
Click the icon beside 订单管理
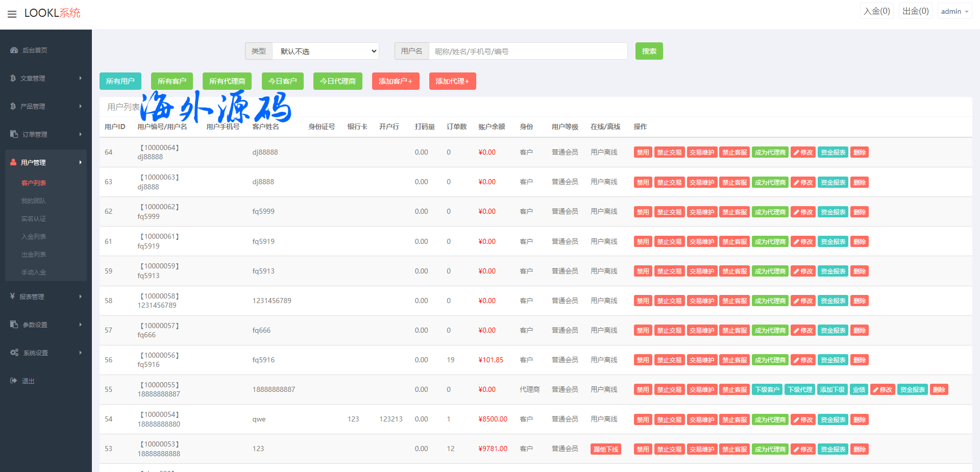click(14, 134)
